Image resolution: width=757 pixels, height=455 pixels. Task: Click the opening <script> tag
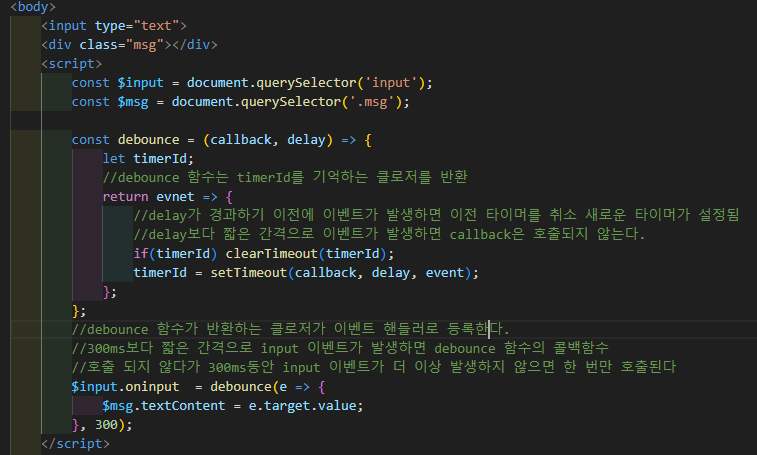click(71, 64)
